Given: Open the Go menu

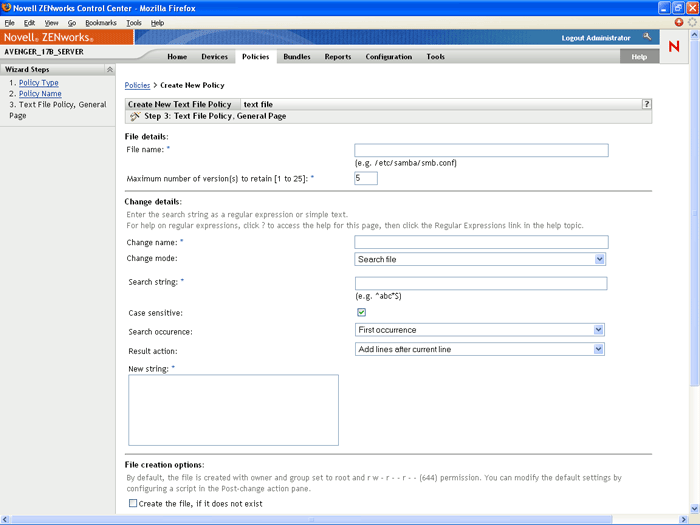Looking at the screenshot, I should (72, 23).
